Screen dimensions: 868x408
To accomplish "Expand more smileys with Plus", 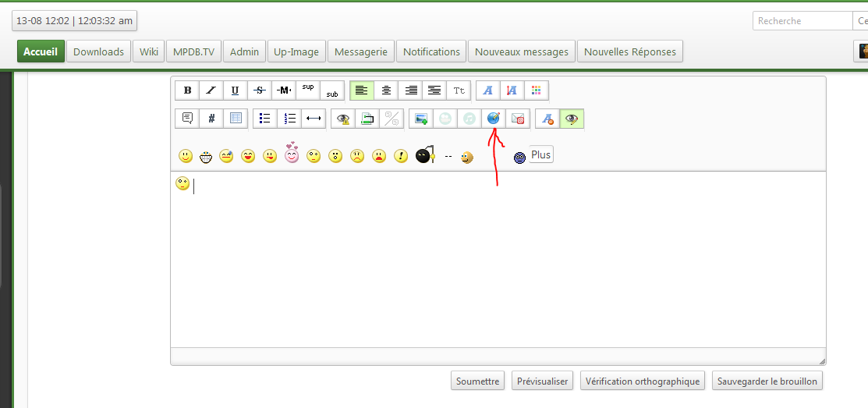I will (540, 155).
